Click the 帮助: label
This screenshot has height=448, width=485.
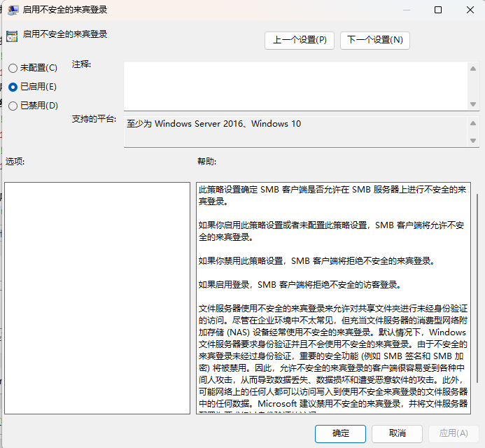[x=207, y=162]
